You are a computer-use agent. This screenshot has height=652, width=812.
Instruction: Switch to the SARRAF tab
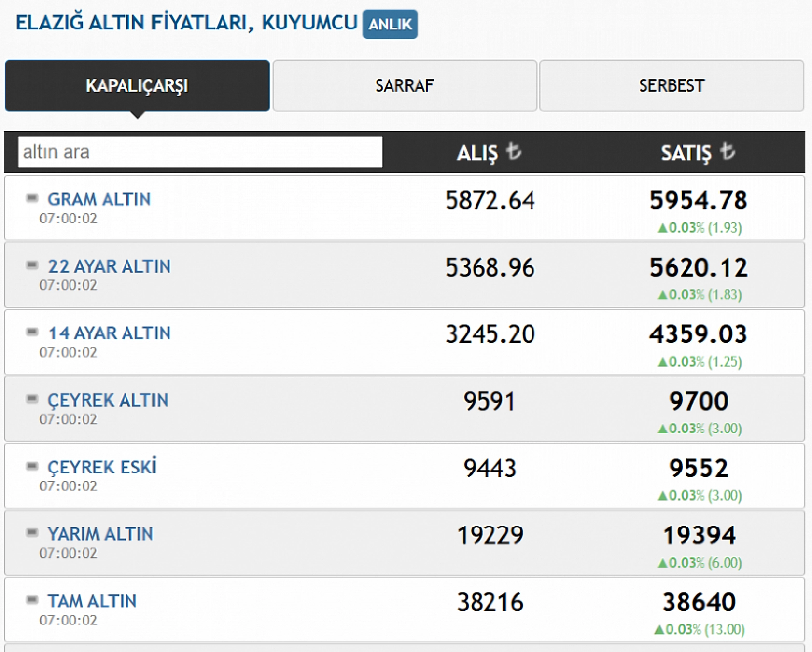[404, 85]
